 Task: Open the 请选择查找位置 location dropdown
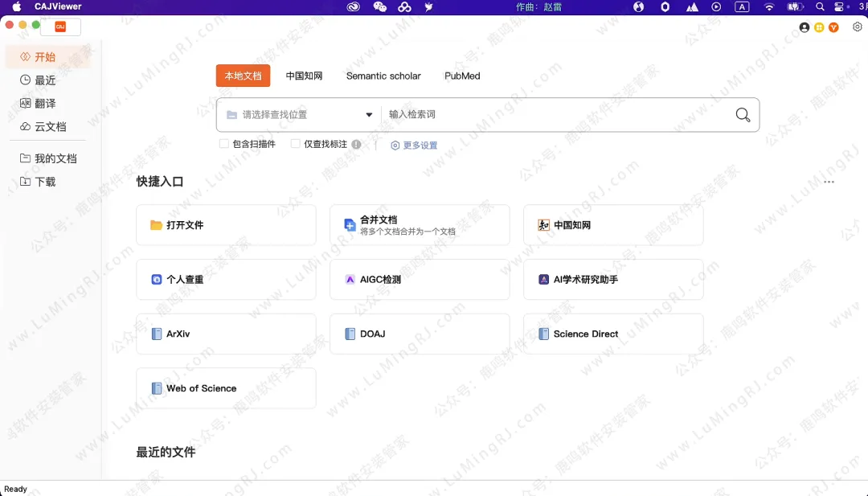[x=296, y=114]
